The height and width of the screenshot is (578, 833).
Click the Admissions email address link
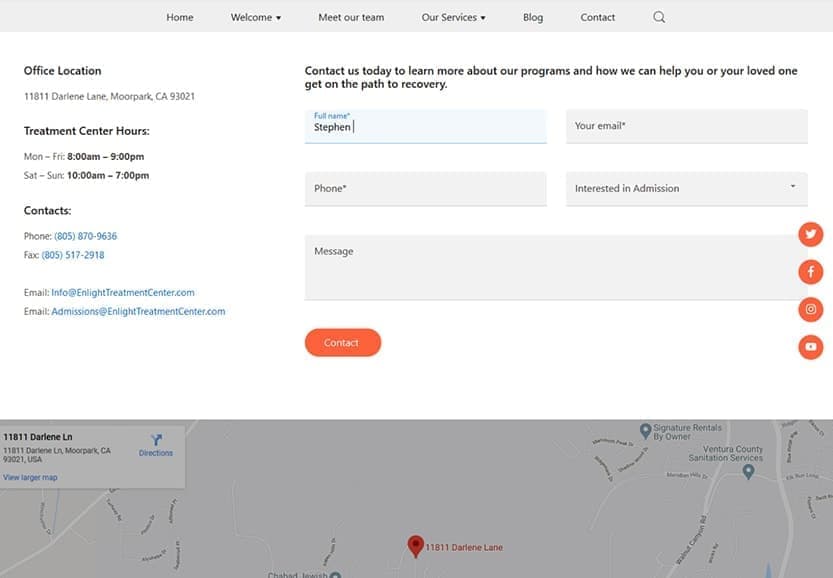[x=138, y=311]
